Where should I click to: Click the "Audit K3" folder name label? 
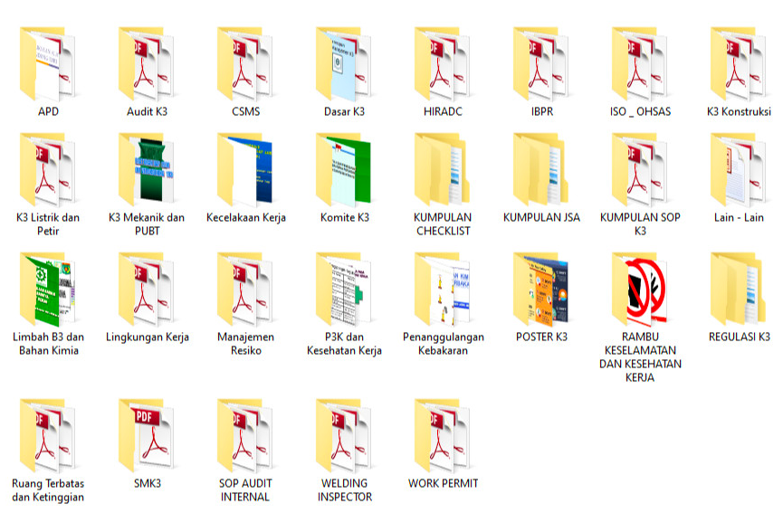147,111
